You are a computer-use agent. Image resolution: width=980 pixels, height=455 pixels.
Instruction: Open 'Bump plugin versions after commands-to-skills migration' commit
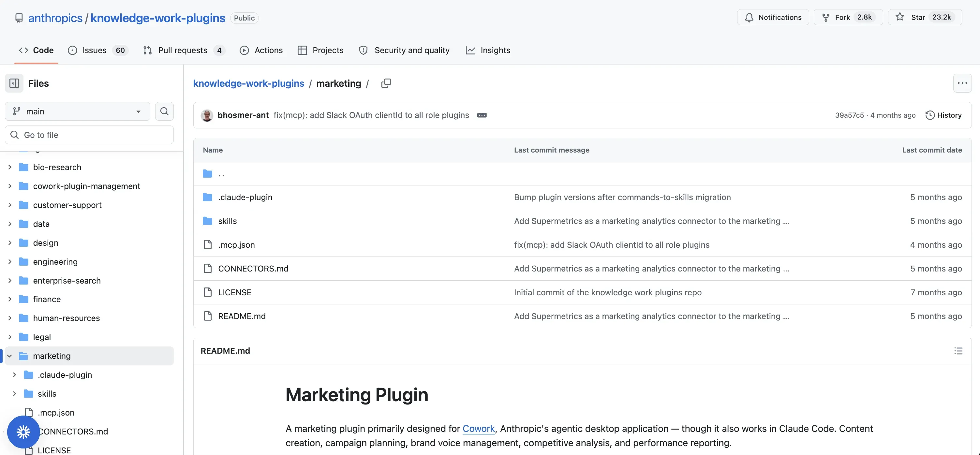click(622, 197)
